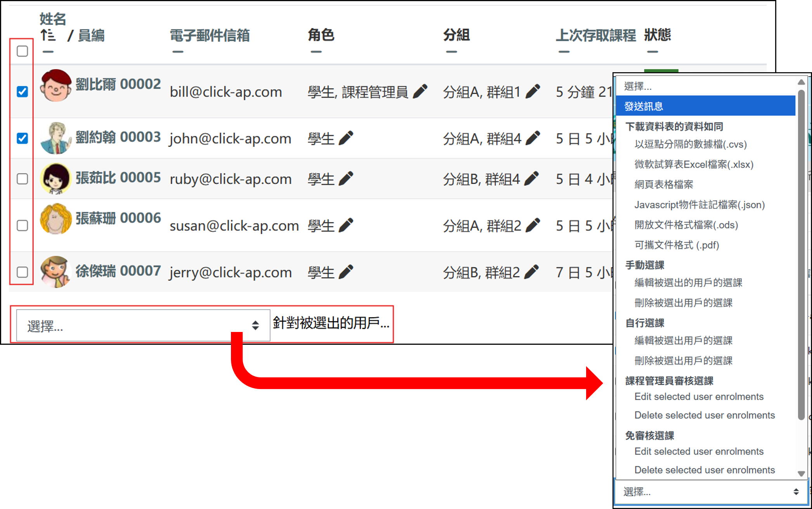Open the profile link 劉比爾 00002
This screenshot has height=509, width=812.
pos(118,84)
